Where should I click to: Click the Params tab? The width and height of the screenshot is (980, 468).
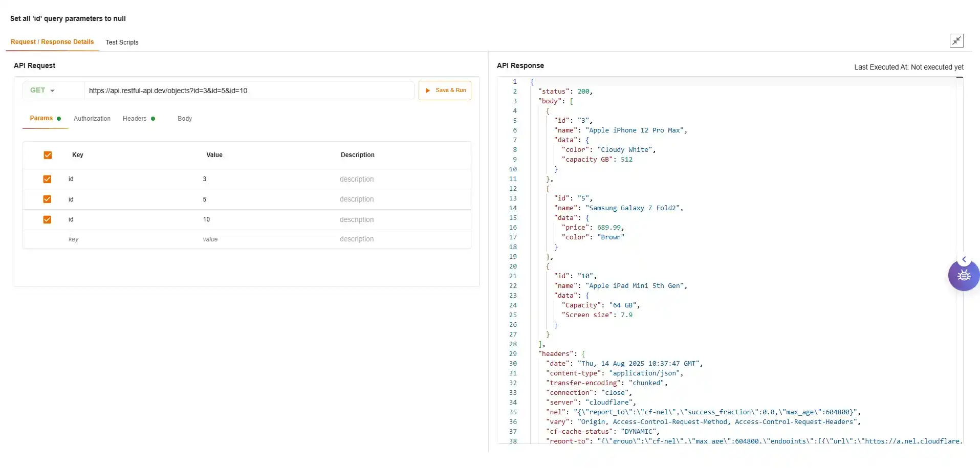(x=41, y=118)
